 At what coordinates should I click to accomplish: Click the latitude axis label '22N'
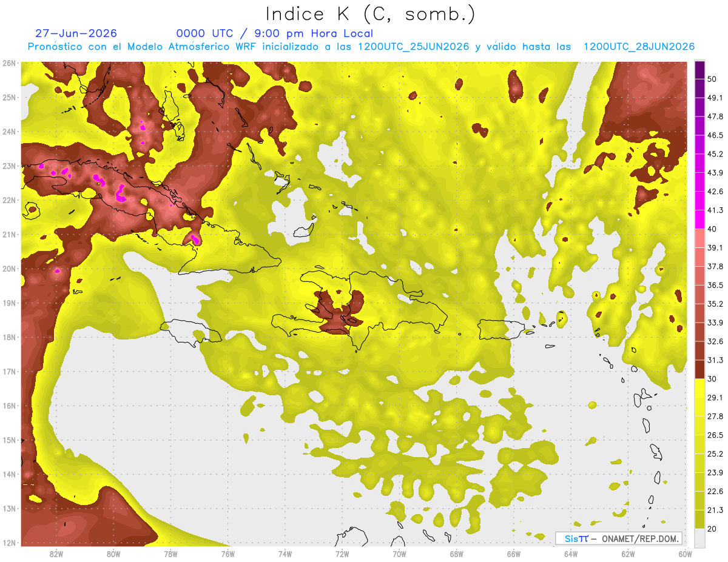[x=9, y=200]
